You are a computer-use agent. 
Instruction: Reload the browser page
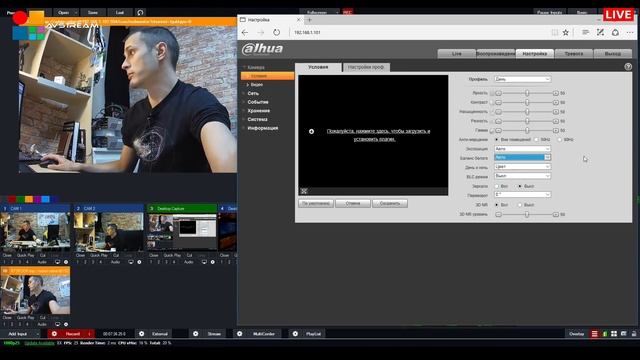[x=276, y=32]
